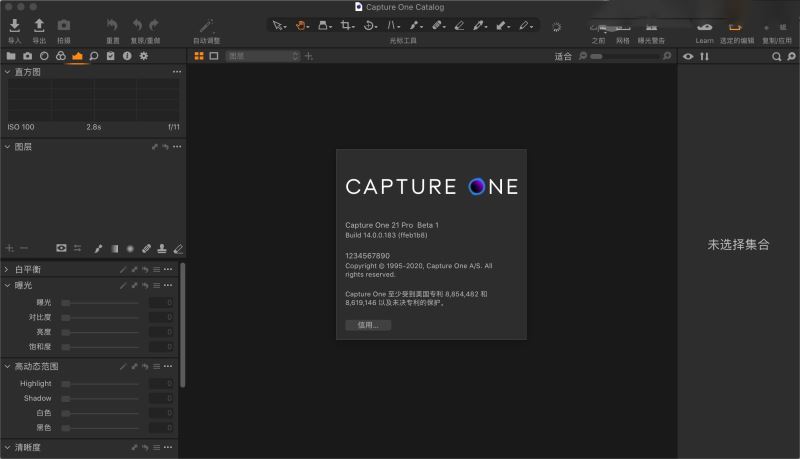The width and height of the screenshot is (800, 459).
Task: Open the layer selector (图层) dropdown
Action: (262, 57)
